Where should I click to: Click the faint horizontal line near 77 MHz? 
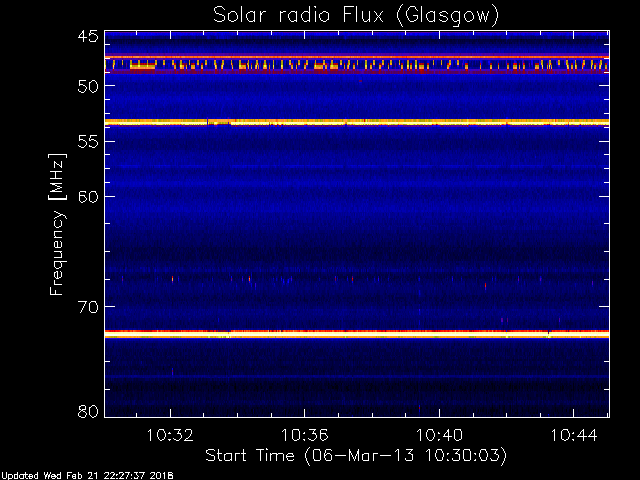(357, 376)
